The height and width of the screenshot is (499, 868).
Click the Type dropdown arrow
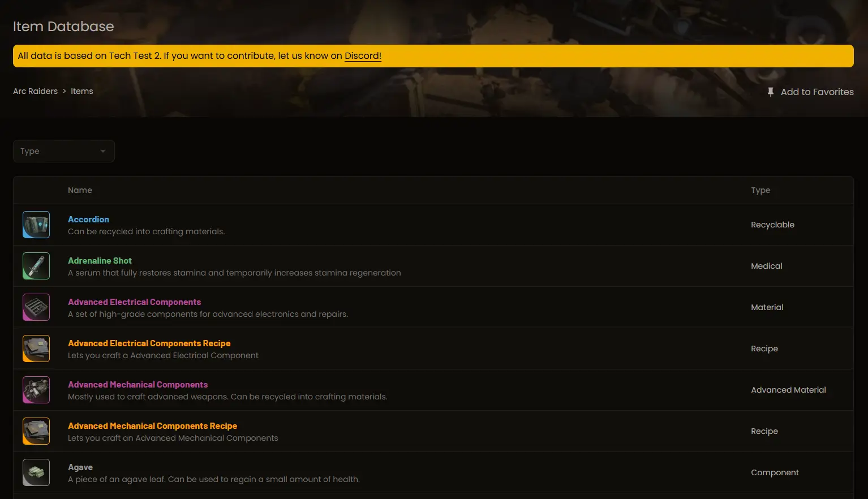tap(102, 151)
